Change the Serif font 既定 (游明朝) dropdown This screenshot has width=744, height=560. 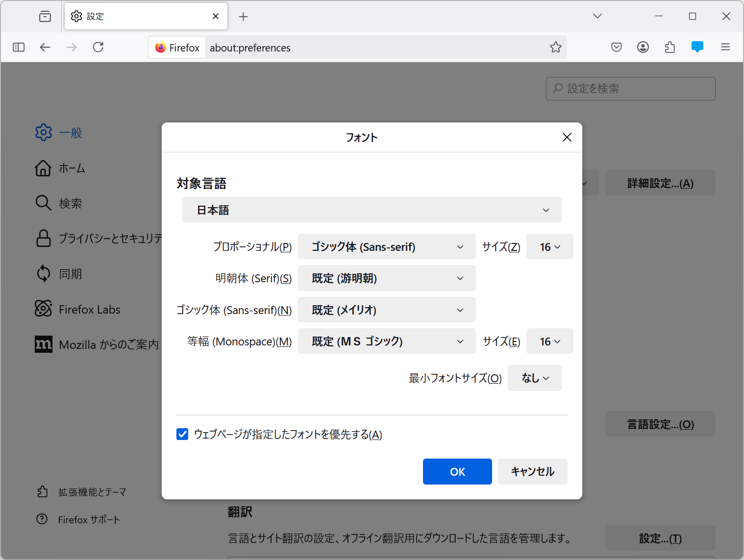pyautogui.click(x=386, y=278)
